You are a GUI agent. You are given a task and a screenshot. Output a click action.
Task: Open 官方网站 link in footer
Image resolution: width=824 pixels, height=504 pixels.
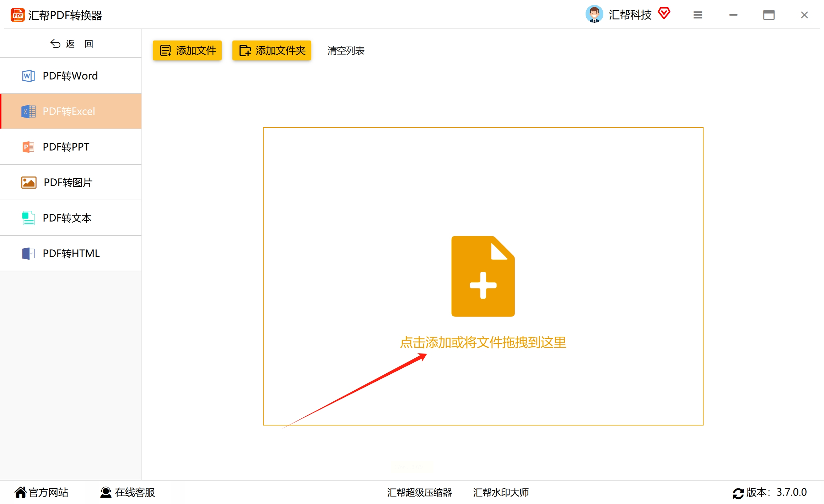tap(42, 492)
